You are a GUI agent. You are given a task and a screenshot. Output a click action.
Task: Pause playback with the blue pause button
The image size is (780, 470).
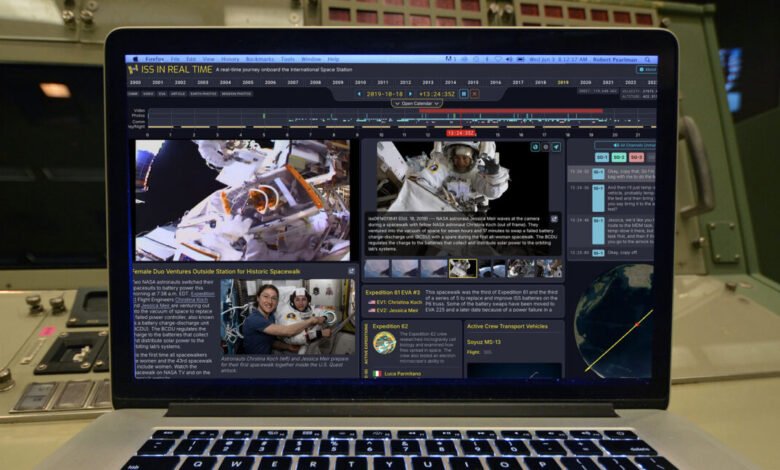[464, 94]
